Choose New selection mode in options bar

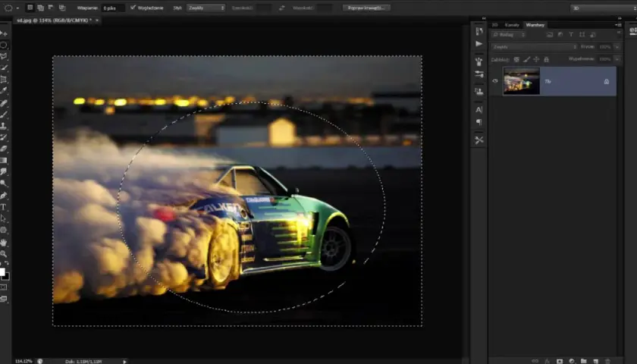[30, 8]
